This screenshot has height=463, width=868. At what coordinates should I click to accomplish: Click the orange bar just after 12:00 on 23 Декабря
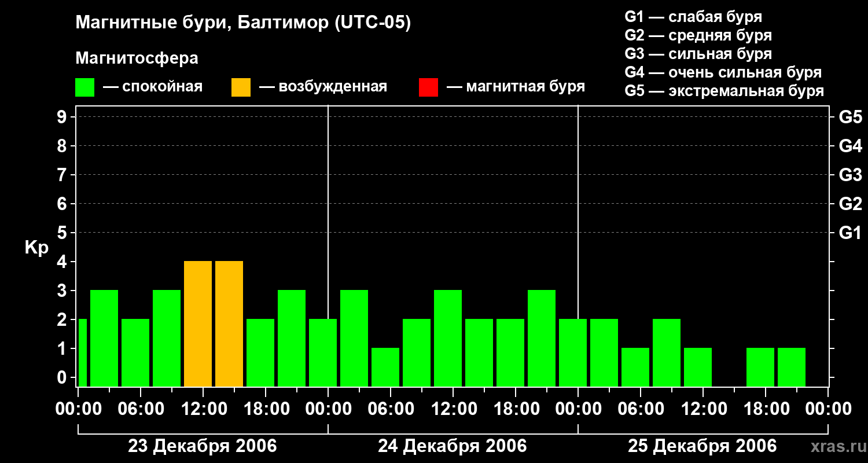click(x=229, y=324)
